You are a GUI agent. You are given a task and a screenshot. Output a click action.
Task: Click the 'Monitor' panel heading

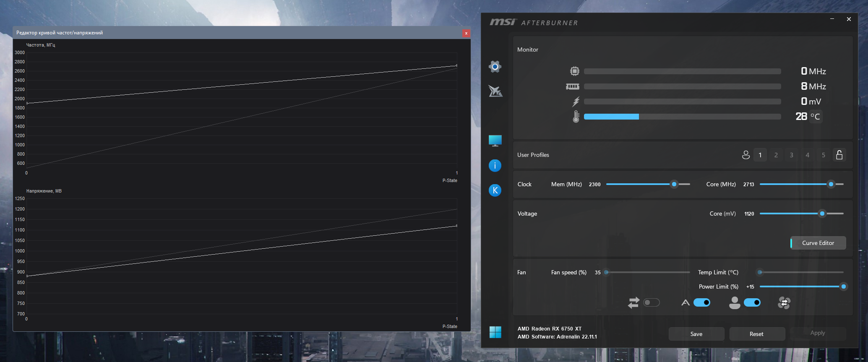tap(528, 49)
